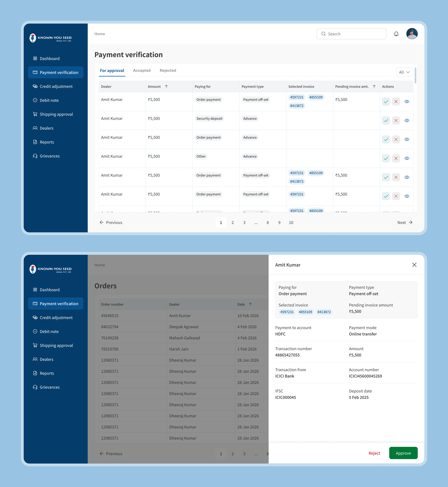
Task: Sort by Amount column arrow
Action: point(166,87)
